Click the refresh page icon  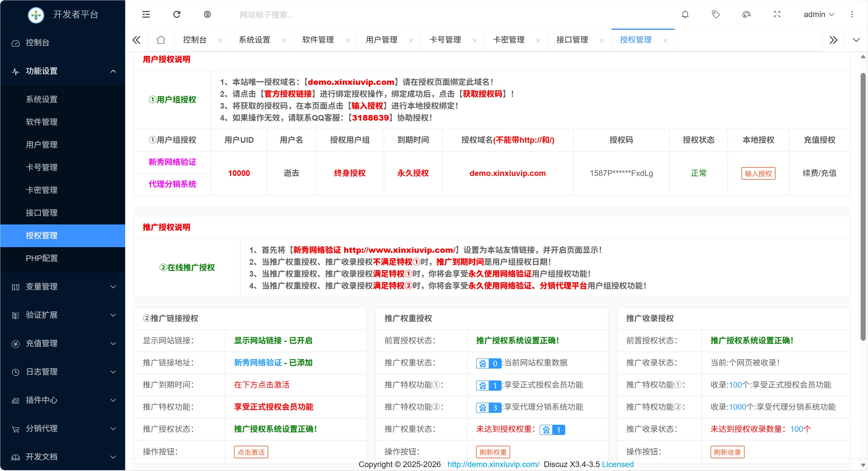coord(177,14)
